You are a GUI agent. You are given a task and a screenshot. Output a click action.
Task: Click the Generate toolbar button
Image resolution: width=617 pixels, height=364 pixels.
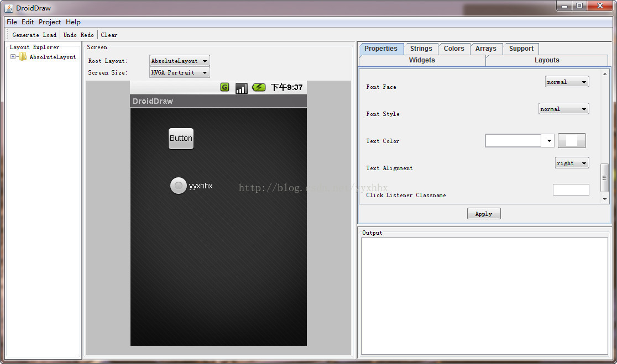(x=25, y=35)
